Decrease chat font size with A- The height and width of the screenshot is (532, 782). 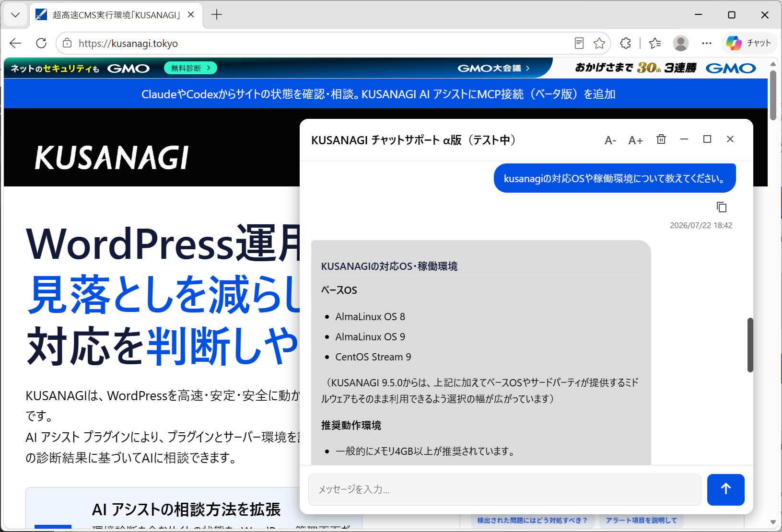[x=610, y=140]
